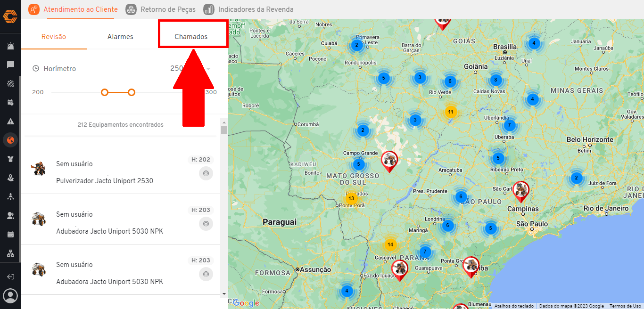Open the siren alerts icon in the sidebar
The height and width of the screenshot is (309, 644).
(x=10, y=46)
